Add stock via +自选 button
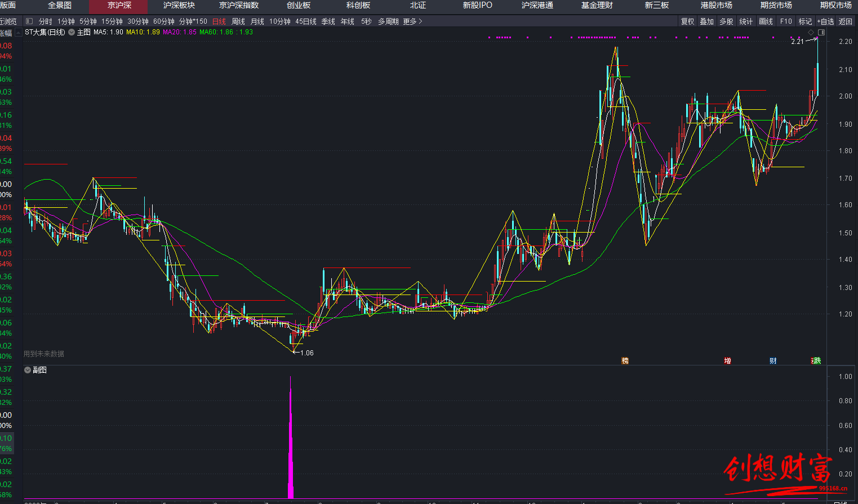The height and width of the screenshot is (504, 858). [825, 21]
